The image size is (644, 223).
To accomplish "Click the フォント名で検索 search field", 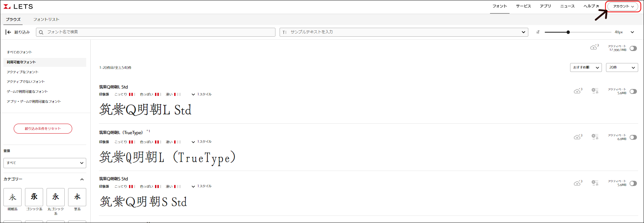I will click(156, 32).
